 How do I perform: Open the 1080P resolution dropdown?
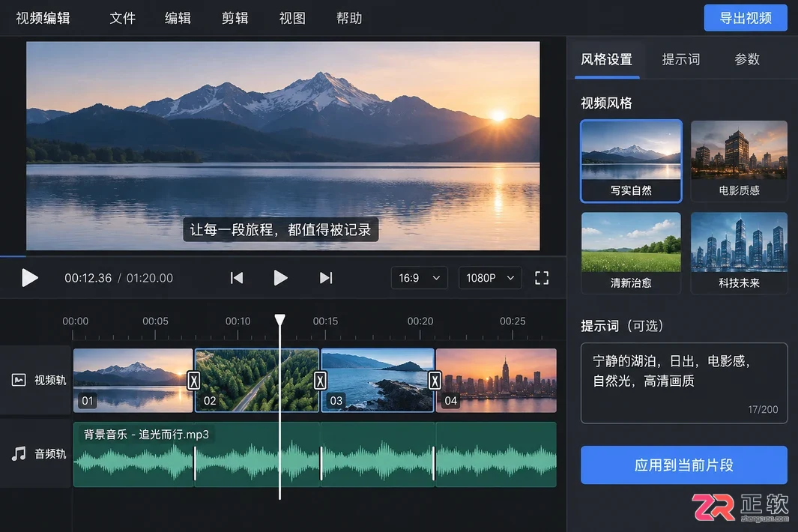[490, 278]
